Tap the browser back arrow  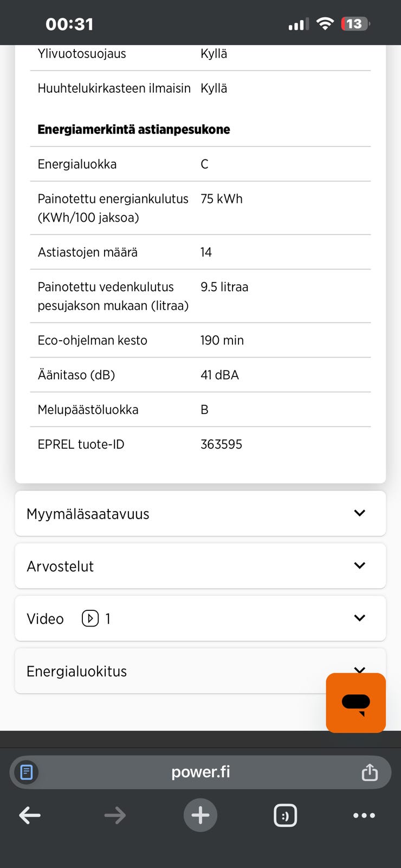click(30, 815)
